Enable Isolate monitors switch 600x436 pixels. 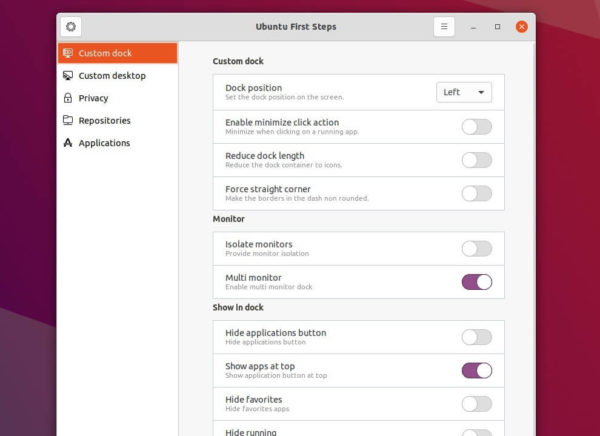click(476, 248)
